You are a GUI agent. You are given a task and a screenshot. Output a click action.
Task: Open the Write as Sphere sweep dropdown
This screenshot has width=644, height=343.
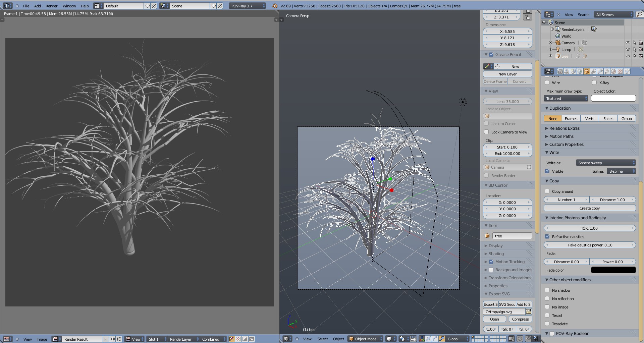coord(605,163)
